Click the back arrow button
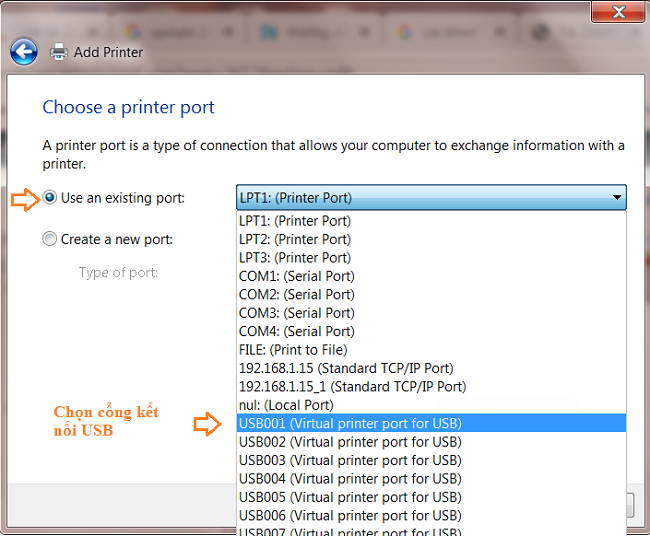Screen dimensions: 650x536 point(24,52)
